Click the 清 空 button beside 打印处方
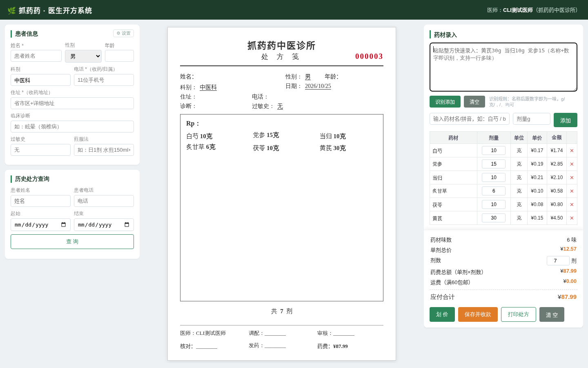Image resolution: width=588 pixels, height=368 pixels. pyautogui.click(x=552, y=314)
